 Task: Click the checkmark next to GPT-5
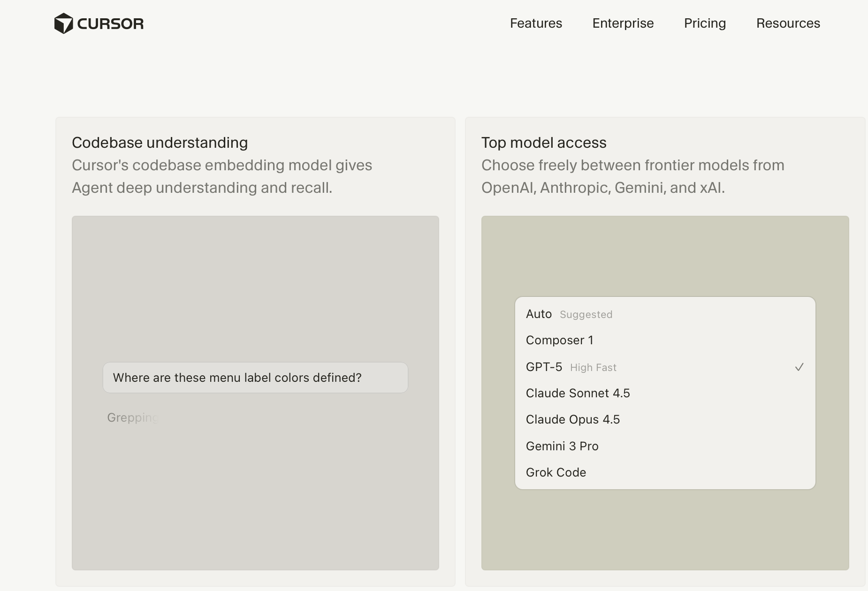coord(799,367)
